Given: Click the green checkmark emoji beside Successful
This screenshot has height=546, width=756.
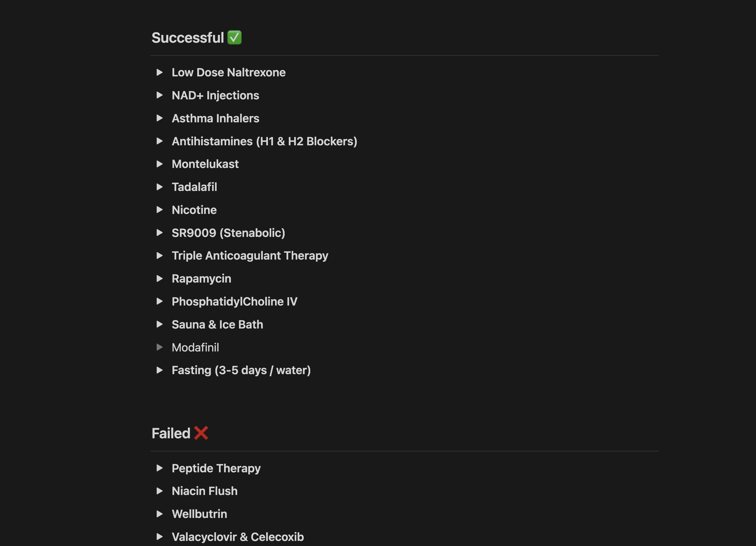Looking at the screenshot, I should [234, 37].
